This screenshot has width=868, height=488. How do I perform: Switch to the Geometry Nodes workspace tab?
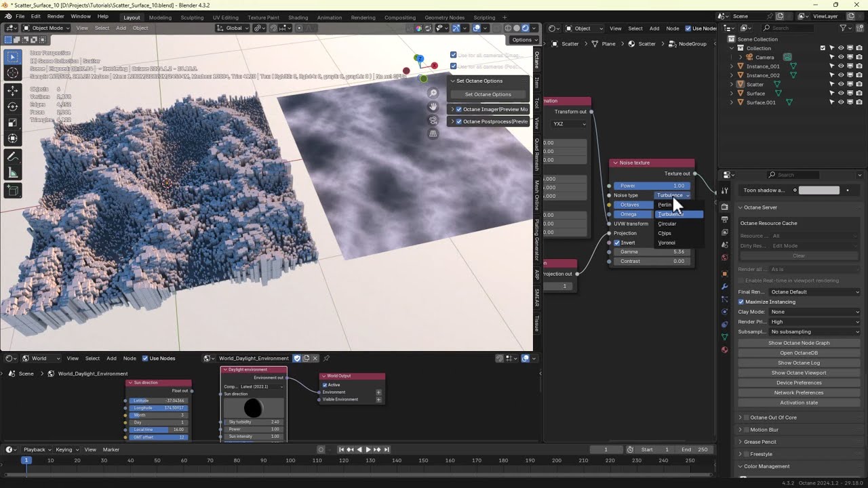pyautogui.click(x=444, y=18)
